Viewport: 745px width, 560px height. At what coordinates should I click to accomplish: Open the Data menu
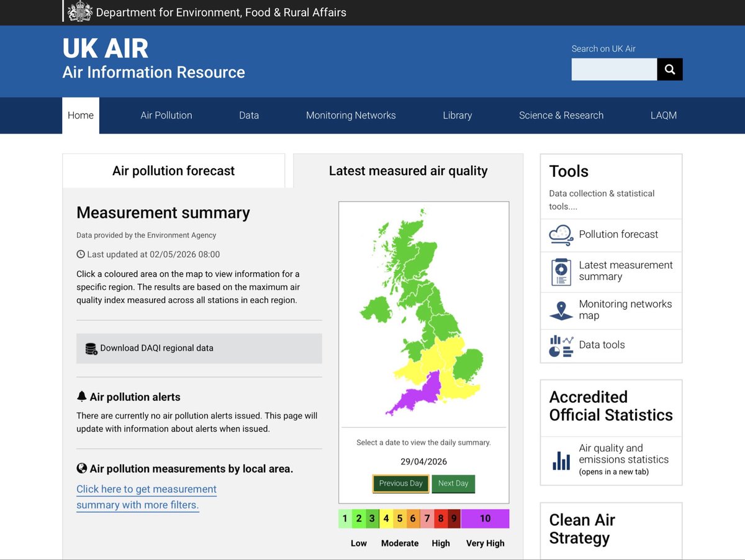coord(249,115)
